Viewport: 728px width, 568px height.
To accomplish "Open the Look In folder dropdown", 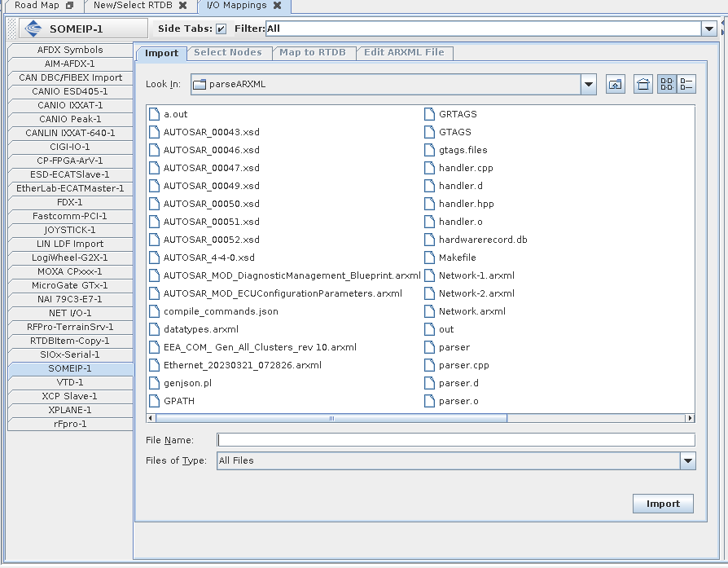I will click(x=588, y=84).
